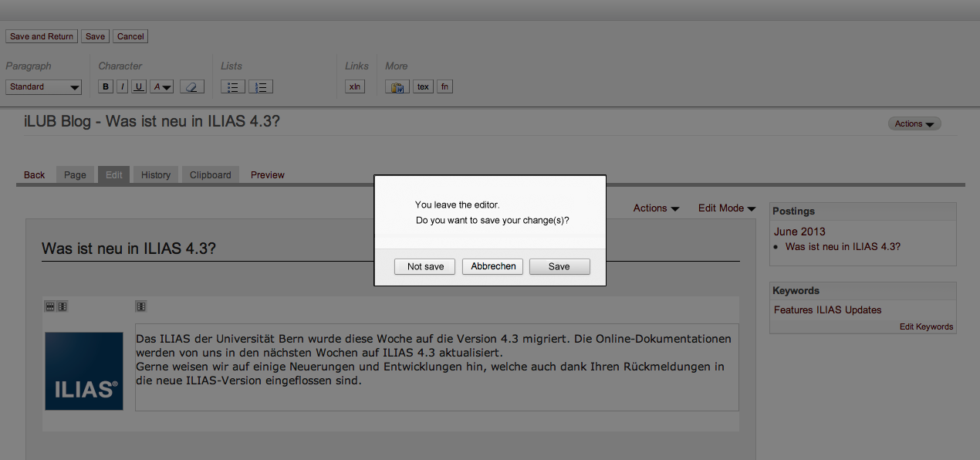Click the table row icon above ILIAS logo

click(50, 306)
